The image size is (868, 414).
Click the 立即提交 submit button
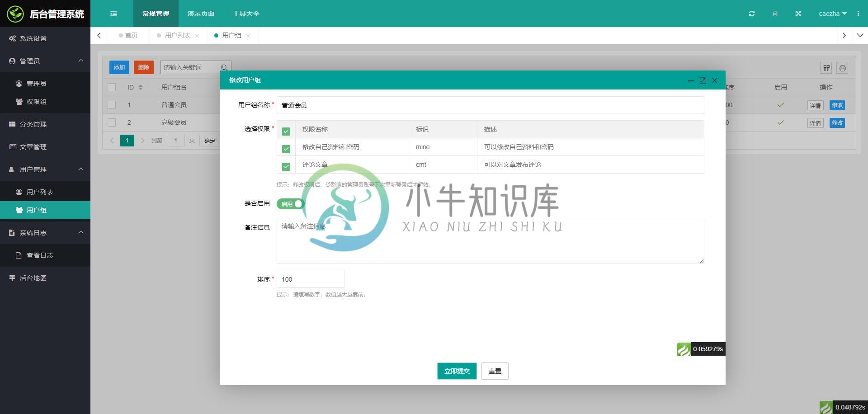457,371
